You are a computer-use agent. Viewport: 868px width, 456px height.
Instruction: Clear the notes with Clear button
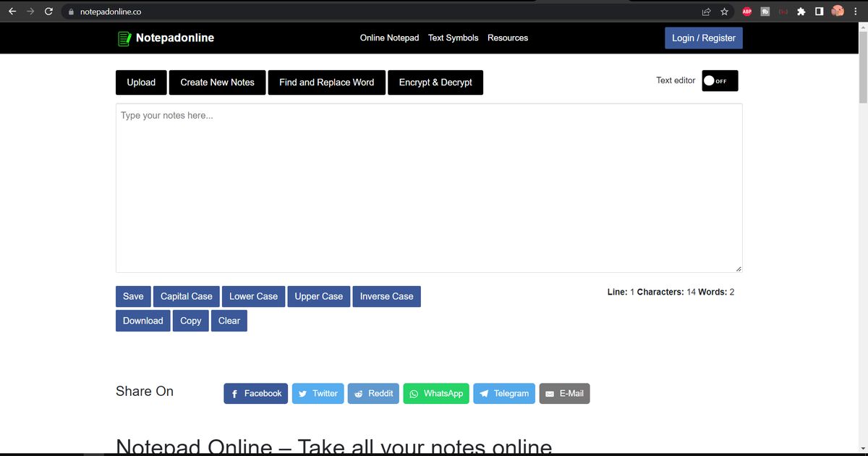(x=229, y=321)
